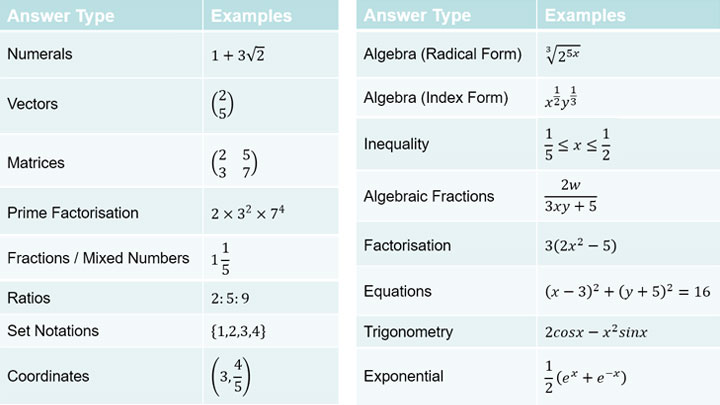Select the Exponential row label
720x405 pixels.
point(404,376)
